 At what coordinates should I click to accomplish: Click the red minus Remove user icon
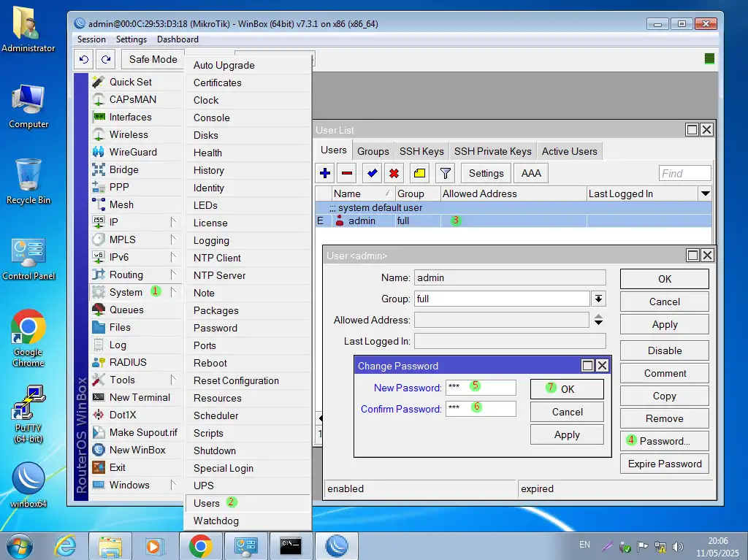[x=348, y=173]
